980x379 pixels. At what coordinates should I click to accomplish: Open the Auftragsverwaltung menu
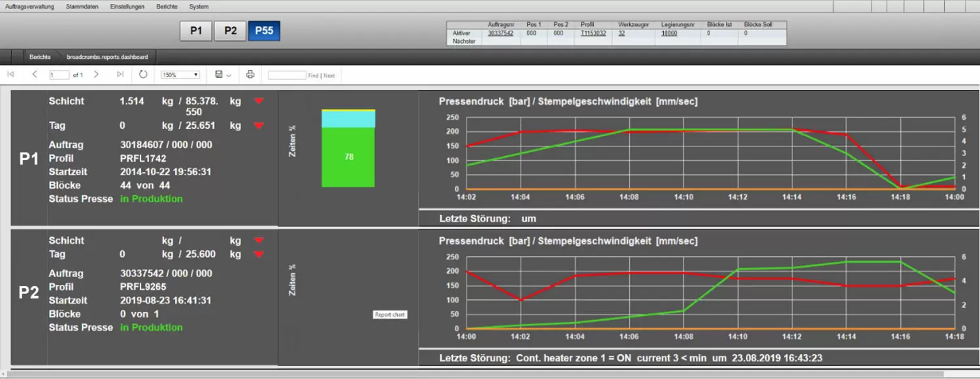(x=30, y=7)
